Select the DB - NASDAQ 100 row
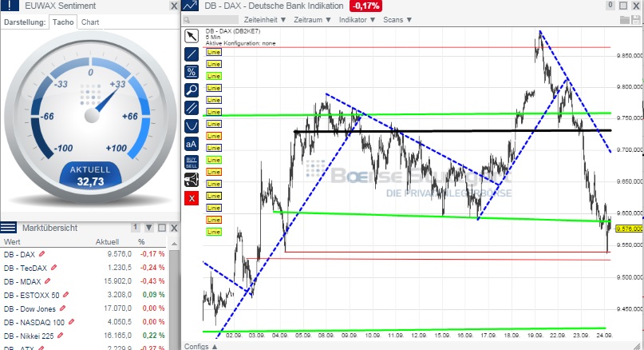This screenshot has height=350, width=644. click(85, 322)
